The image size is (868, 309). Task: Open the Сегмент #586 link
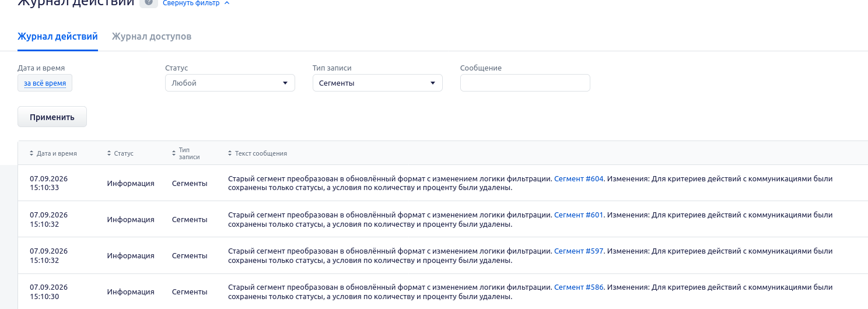point(579,287)
